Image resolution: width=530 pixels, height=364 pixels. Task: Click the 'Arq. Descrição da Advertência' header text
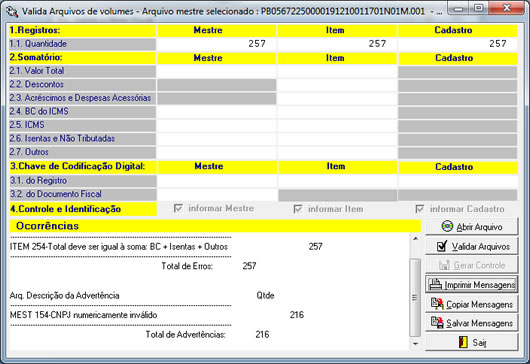point(65,296)
